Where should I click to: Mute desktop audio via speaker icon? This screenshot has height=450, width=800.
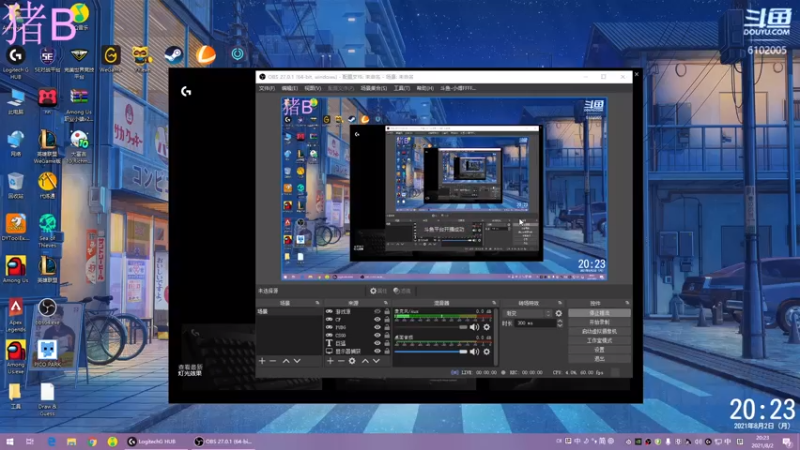(x=474, y=352)
